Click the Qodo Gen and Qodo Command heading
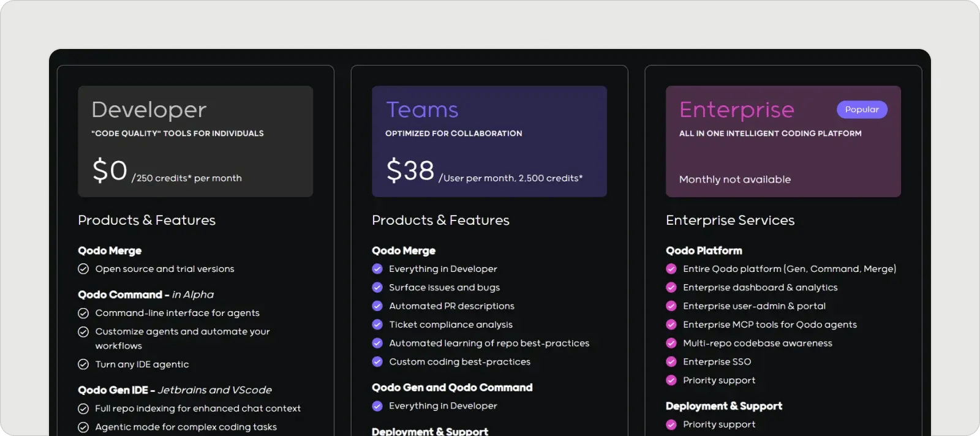The width and height of the screenshot is (980, 436). tap(452, 388)
